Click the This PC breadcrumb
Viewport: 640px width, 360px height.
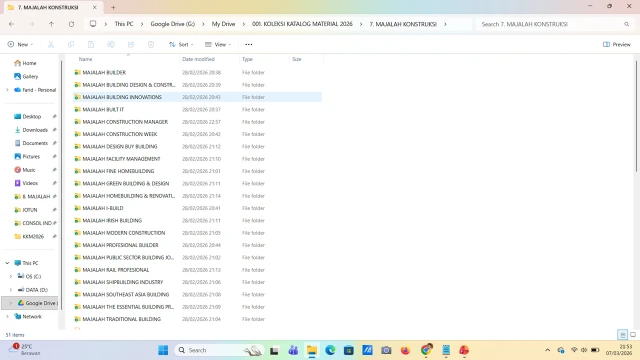[x=124, y=24]
